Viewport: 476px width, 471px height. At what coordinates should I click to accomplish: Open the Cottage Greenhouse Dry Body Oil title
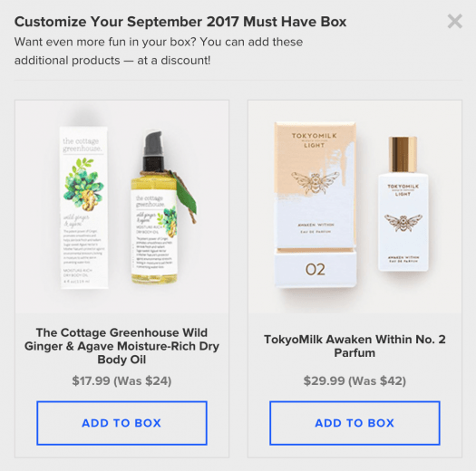[121, 346]
